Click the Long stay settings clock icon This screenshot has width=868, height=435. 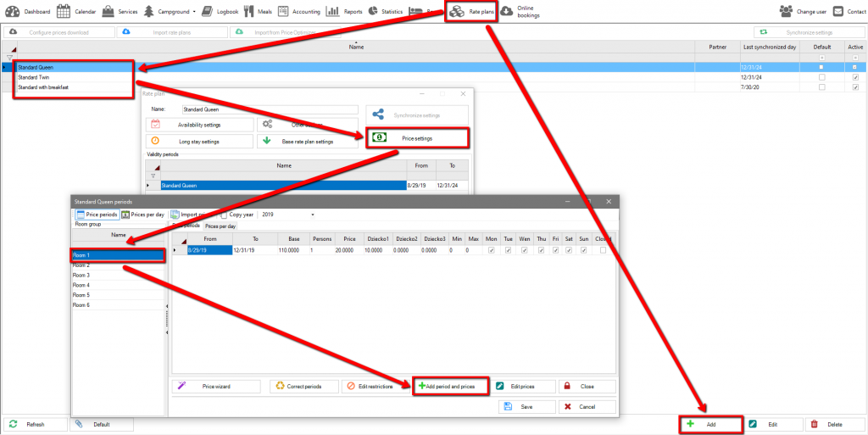[156, 141]
